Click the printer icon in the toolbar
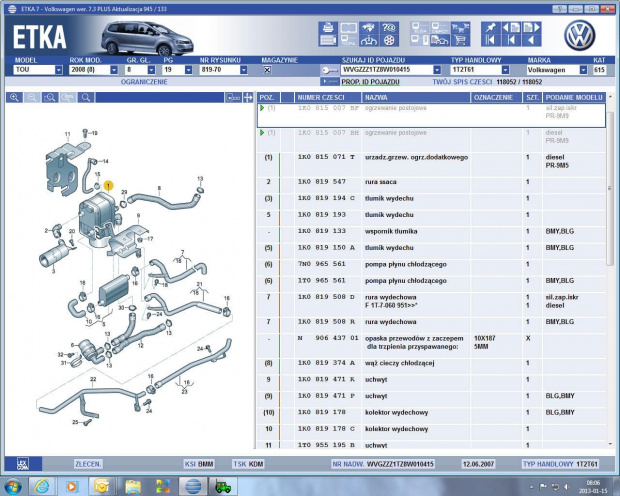The image size is (620, 496). point(328,27)
